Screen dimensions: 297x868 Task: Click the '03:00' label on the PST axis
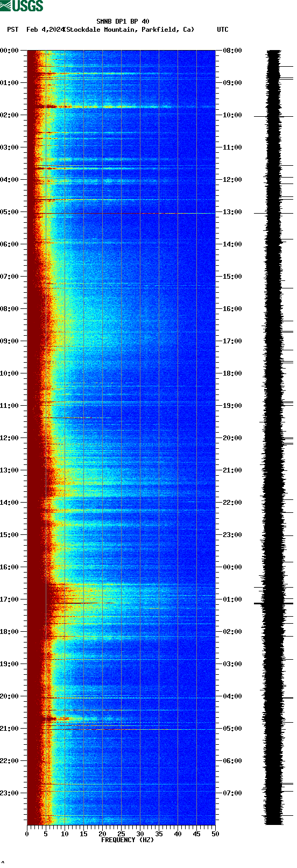coord(10,147)
